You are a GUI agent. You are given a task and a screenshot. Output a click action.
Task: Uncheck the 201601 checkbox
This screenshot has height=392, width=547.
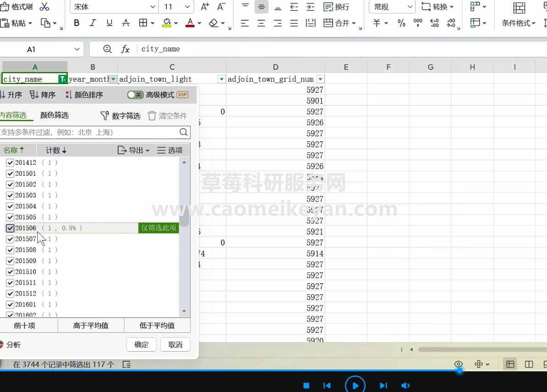[x=10, y=304]
